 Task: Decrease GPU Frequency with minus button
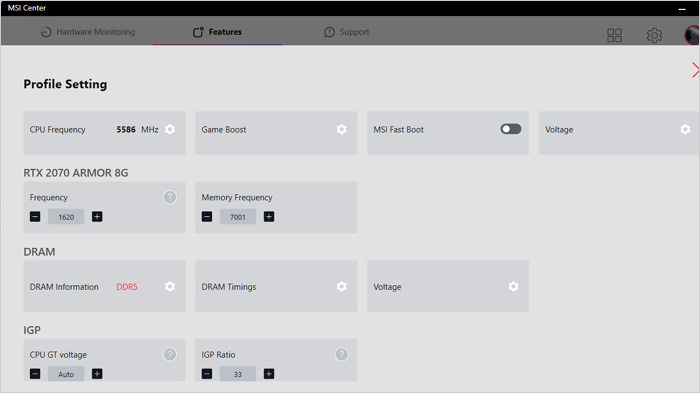tap(35, 217)
